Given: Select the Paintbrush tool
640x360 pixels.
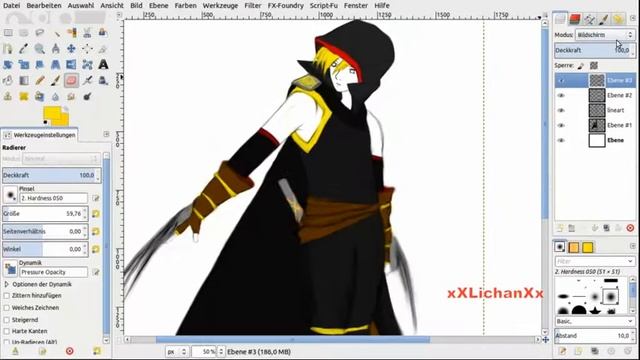Looking at the screenshot, I should click(x=56, y=80).
